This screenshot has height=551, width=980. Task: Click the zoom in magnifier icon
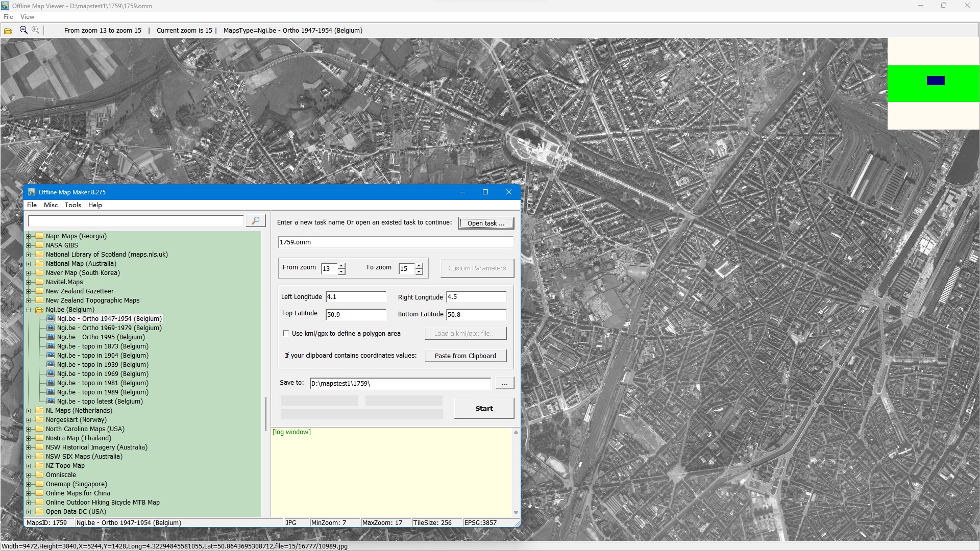pos(36,30)
